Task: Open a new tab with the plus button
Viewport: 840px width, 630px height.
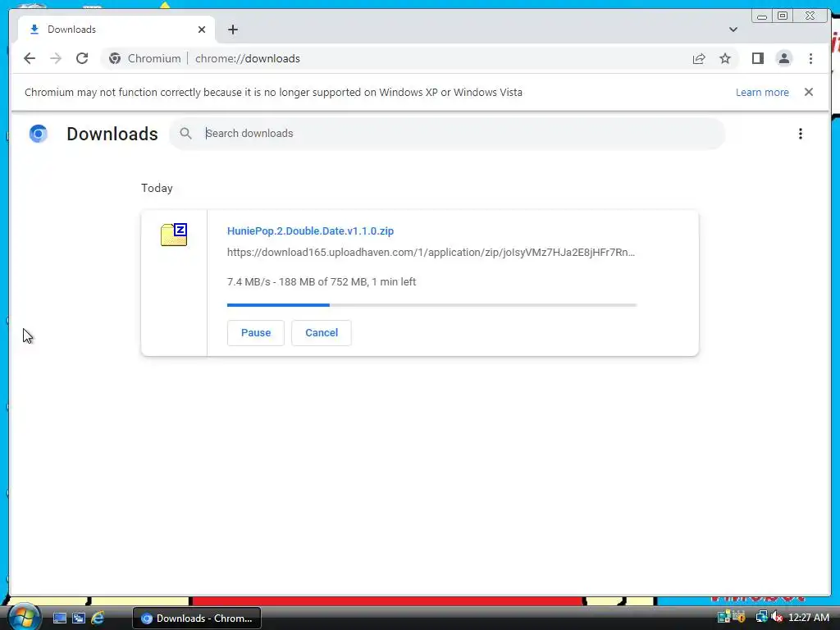Action: click(x=232, y=30)
